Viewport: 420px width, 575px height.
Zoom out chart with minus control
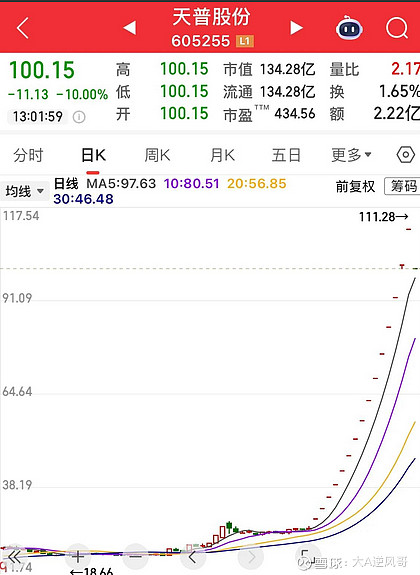pyautogui.click(x=135, y=557)
